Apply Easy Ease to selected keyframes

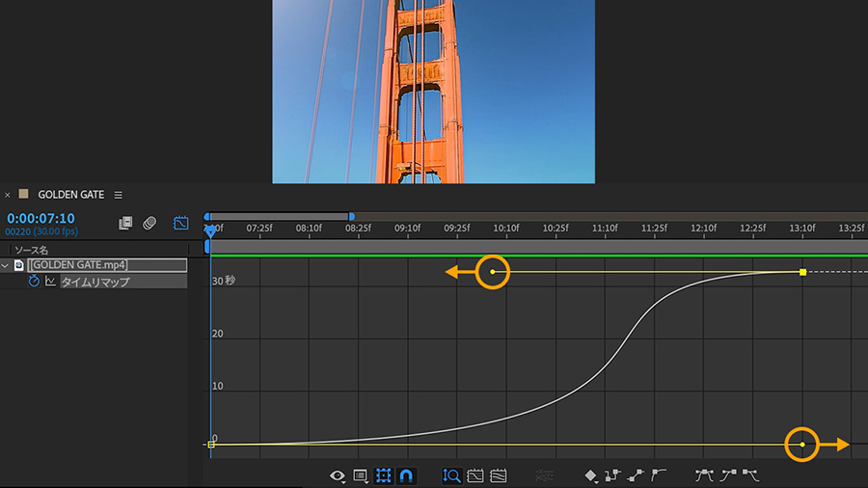[704, 475]
